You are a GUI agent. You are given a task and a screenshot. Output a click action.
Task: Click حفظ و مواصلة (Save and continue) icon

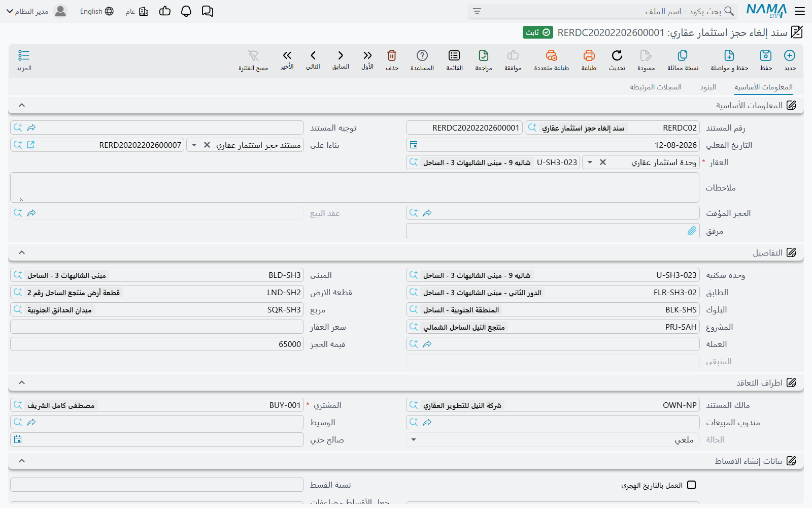pyautogui.click(x=729, y=55)
